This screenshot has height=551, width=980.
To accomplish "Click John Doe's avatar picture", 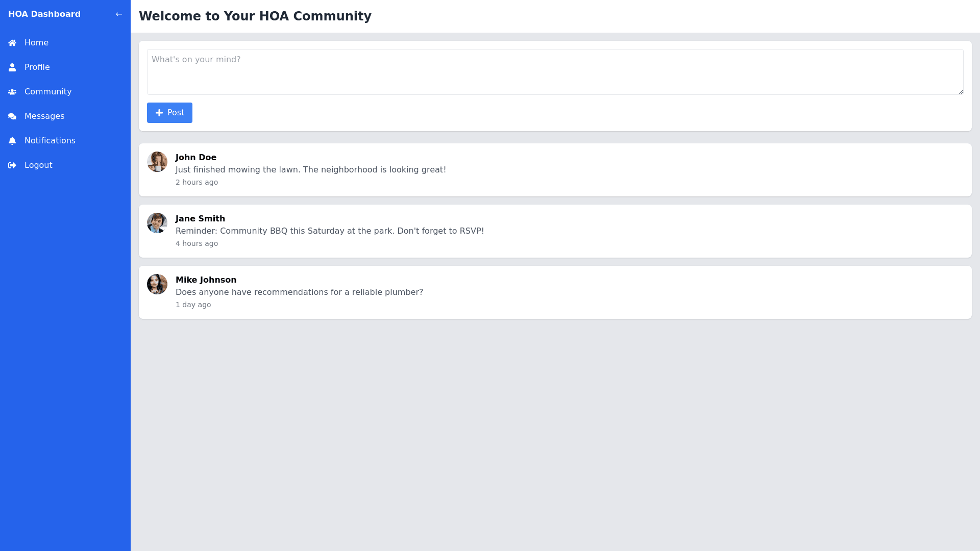I will [157, 162].
